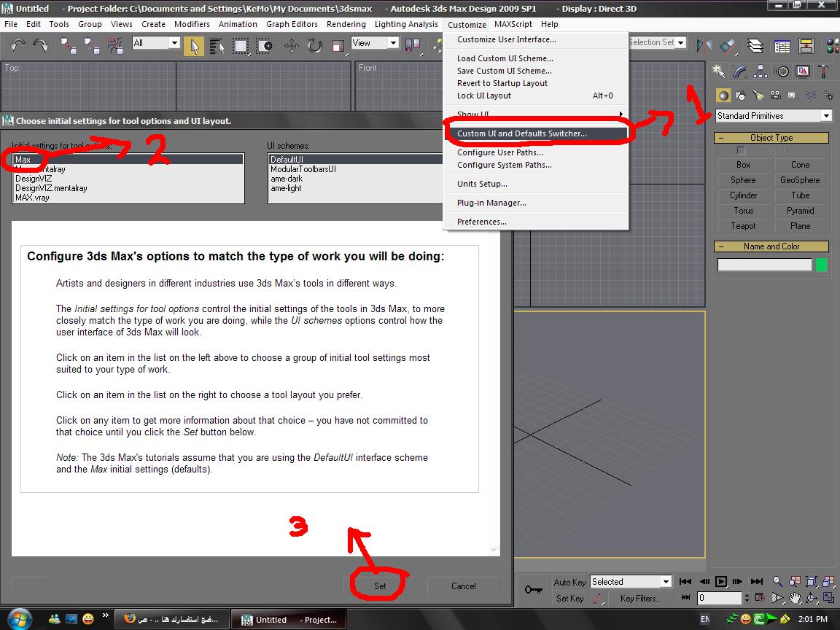This screenshot has height=630, width=840.
Task: Open the Curve Editor icon
Action: point(782,46)
